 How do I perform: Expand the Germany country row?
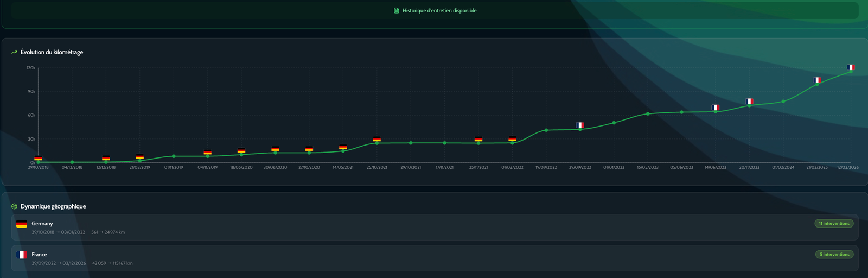[434, 228]
